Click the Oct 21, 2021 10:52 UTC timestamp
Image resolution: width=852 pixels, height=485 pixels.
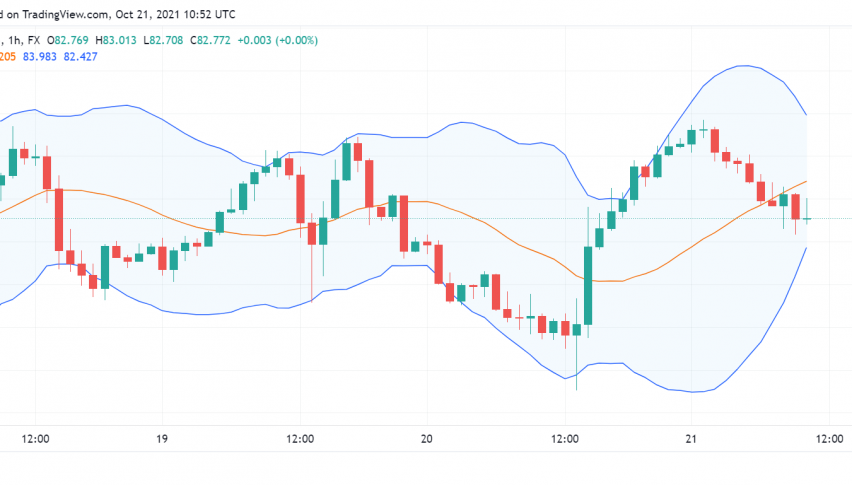pos(176,14)
